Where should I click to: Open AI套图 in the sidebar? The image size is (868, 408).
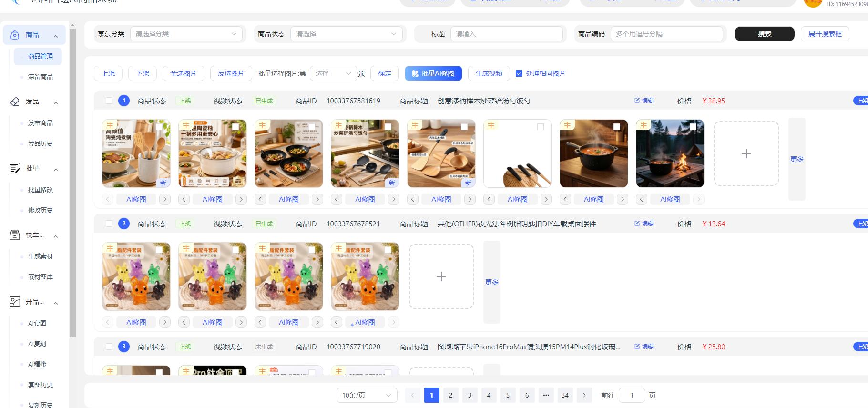(38, 323)
